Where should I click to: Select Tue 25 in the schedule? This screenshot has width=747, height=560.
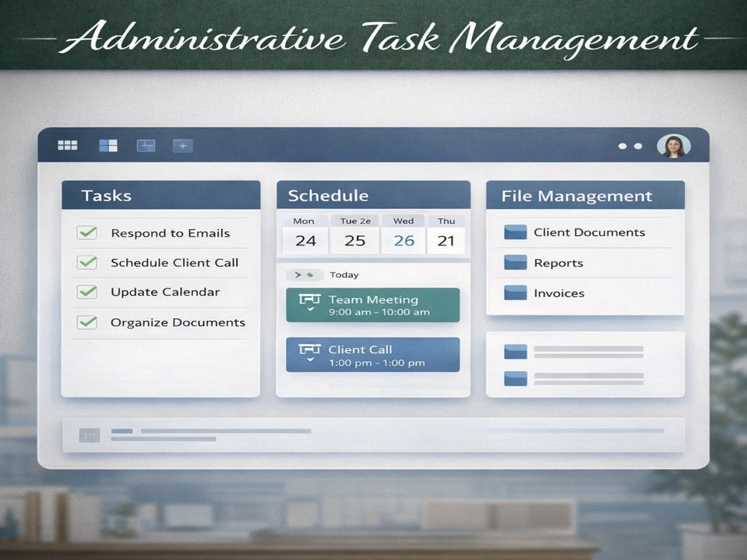[355, 234]
